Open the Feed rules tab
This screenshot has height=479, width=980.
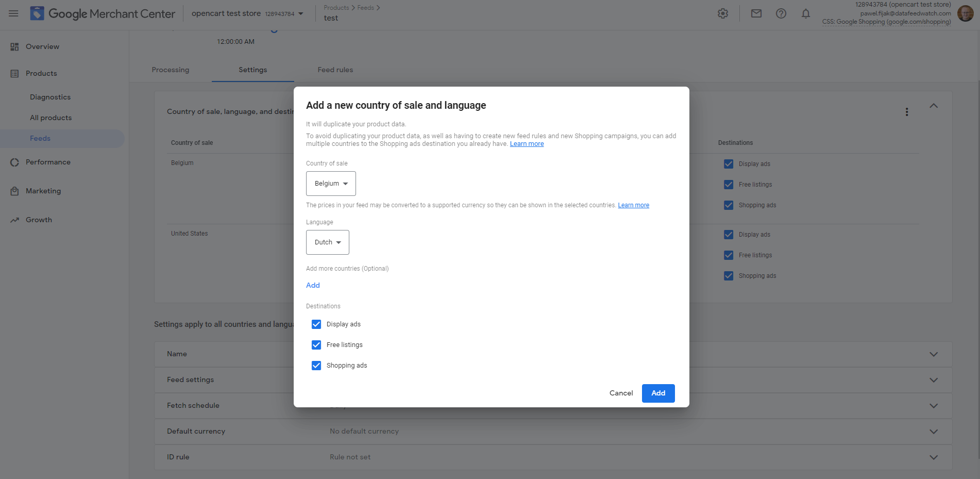coord(335,70)
